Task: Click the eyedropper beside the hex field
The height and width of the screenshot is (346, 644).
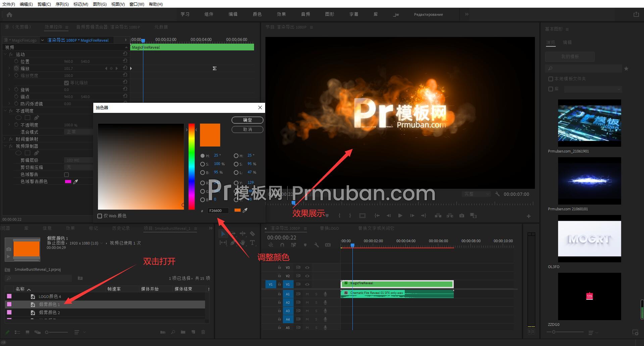Action: coord(245,210)
